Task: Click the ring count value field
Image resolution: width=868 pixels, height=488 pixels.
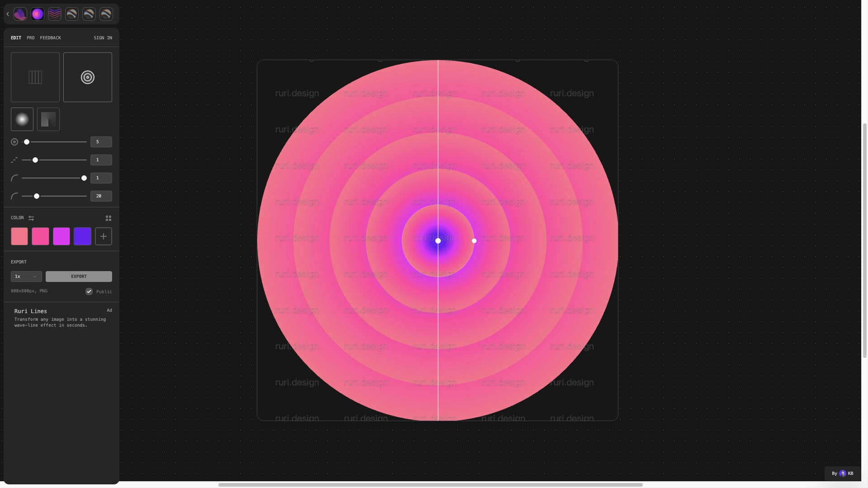Action: tap(101, 142)
